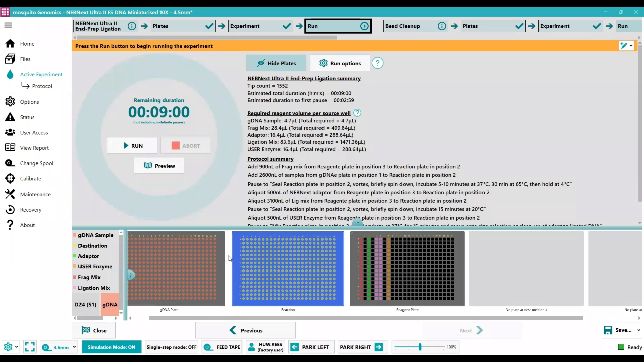Click help icon next to Required reagent volume
The height and width of the screenshot is (362, 644).
(x=357, y=113)
